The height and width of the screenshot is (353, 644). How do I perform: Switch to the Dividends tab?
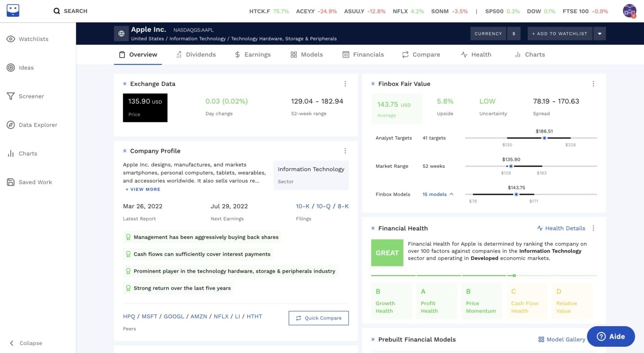196,55
